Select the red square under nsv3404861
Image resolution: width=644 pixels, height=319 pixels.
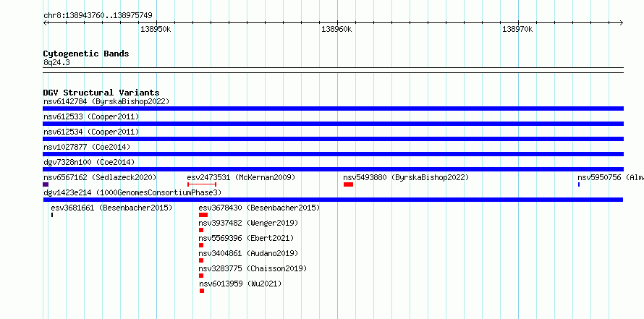coord(201,260)
